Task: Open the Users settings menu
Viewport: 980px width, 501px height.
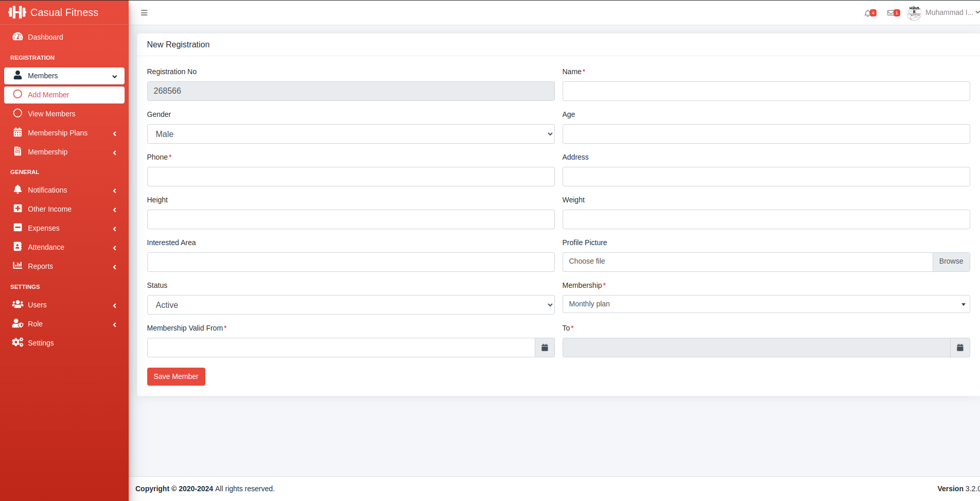Action: [37, 304]
